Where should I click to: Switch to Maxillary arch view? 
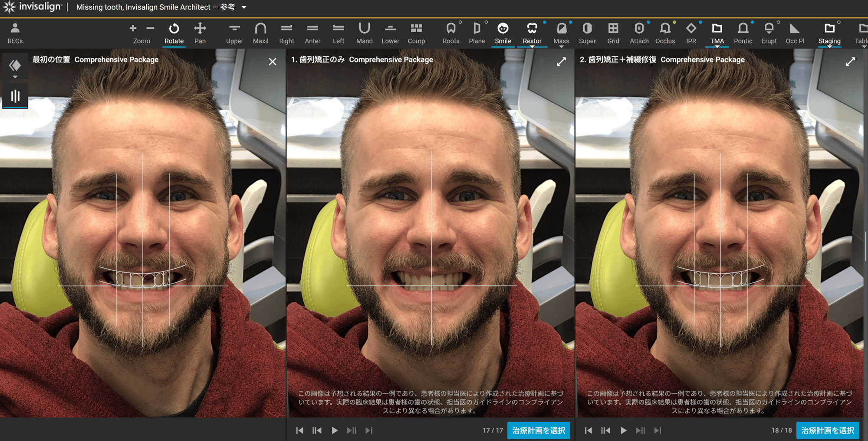260,33
